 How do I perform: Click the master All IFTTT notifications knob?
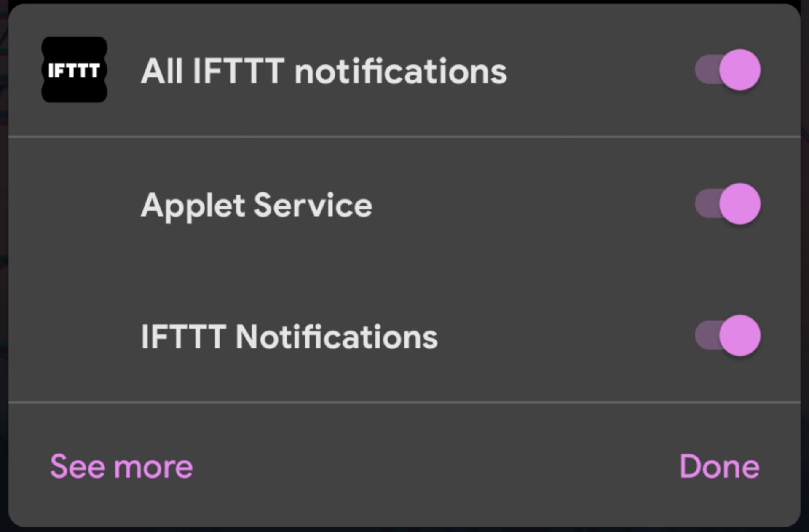tap(739, 70)
